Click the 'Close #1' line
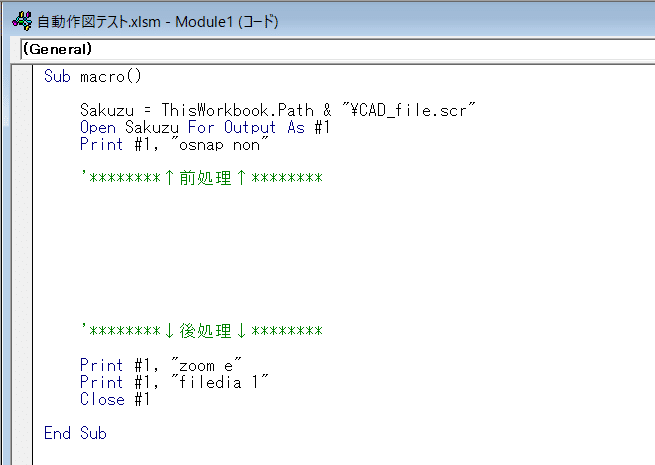The image size is (655, 465). [x=114, y=399]
